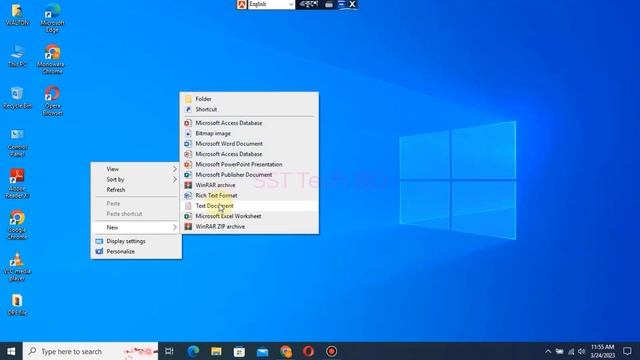Viewport: 640px width, 360px height.
Task: Open the on-screen keyboard layout icon
Action: pyautogui.click(x=329, y=4)
